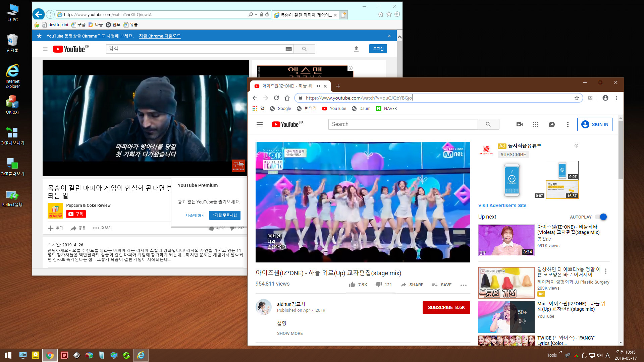Image resolution: width=644 pixels, height=362 pixels.
Task: Select IE tab 목숨이 걸린 마피아 게임이
Action: [x=306, y=15]
